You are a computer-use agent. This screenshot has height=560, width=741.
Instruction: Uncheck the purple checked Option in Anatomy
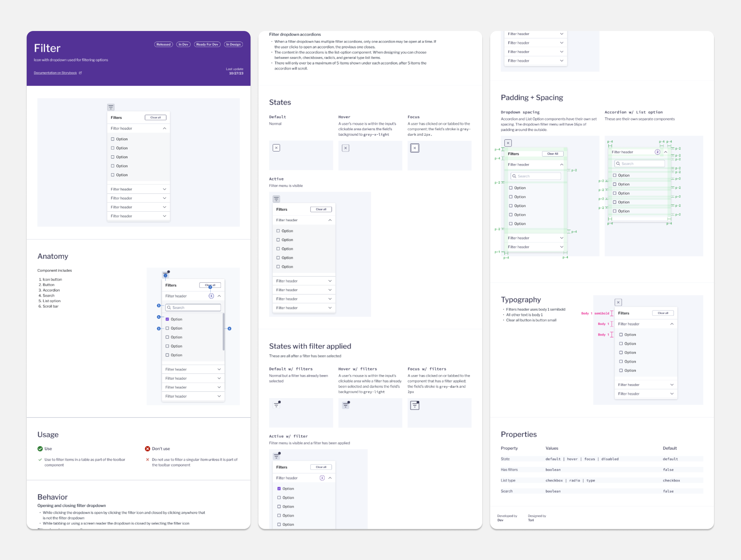pos(167,319)
